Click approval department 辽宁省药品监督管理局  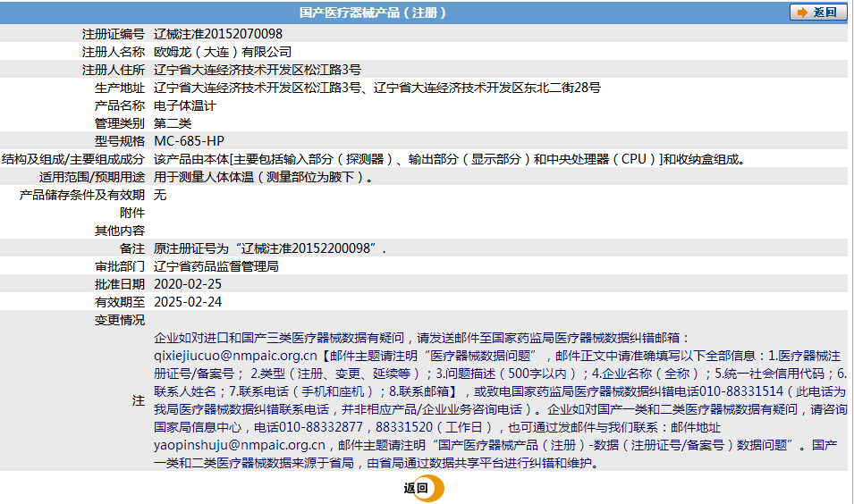click(x=216, y=266)
